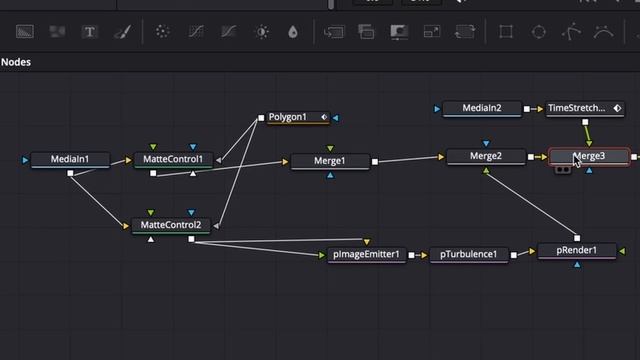
Task: Select the Merge1 node
Action: [330, 161]
